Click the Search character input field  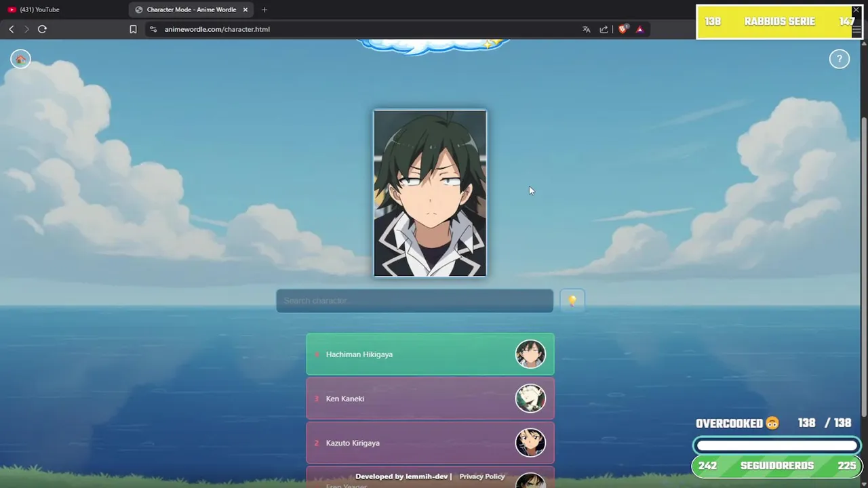click(414, 301)
